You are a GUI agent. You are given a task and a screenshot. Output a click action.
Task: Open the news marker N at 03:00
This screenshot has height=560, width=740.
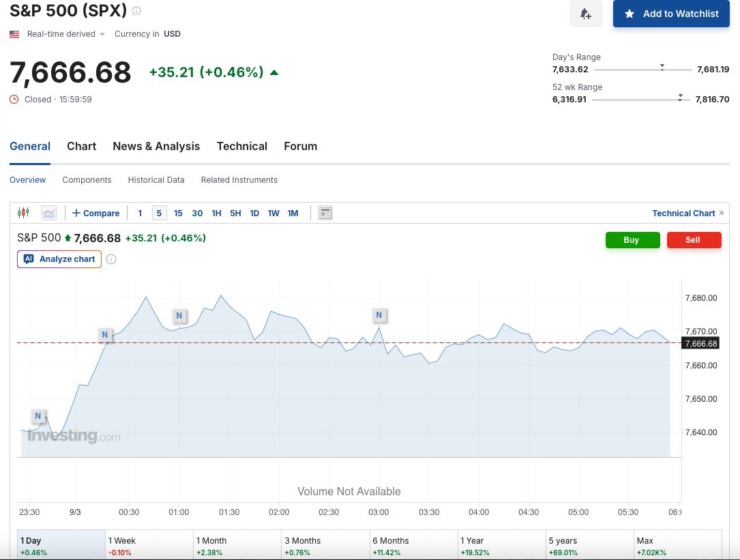(379, 315)
